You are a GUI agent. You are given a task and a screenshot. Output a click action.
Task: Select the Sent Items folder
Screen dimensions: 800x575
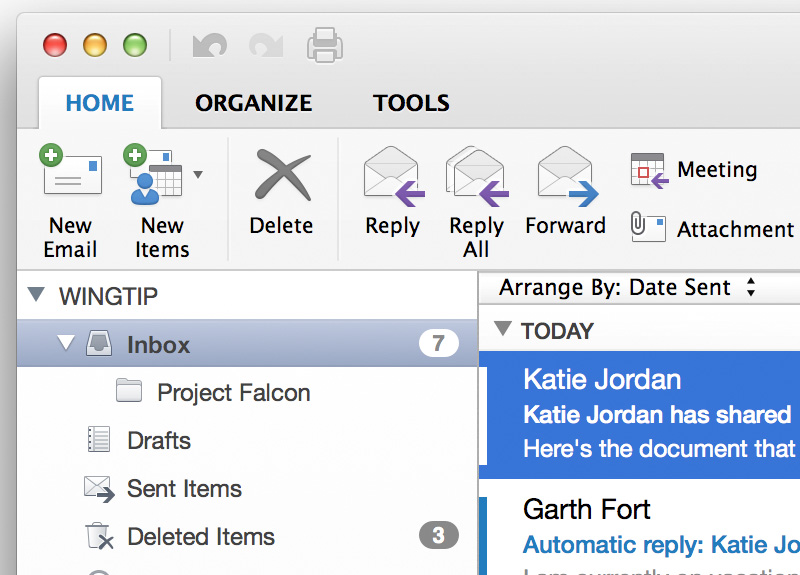click(184, 489)
